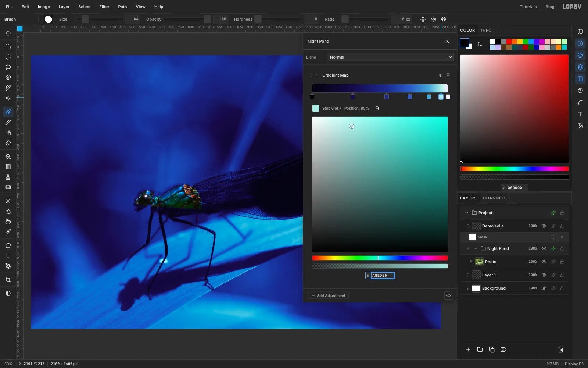Lock the Background layer

click(562, 288)
